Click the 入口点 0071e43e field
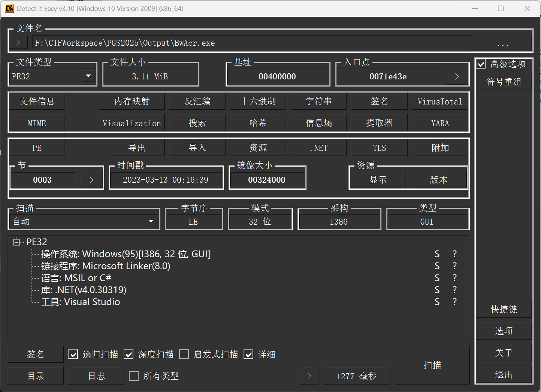 388,76
